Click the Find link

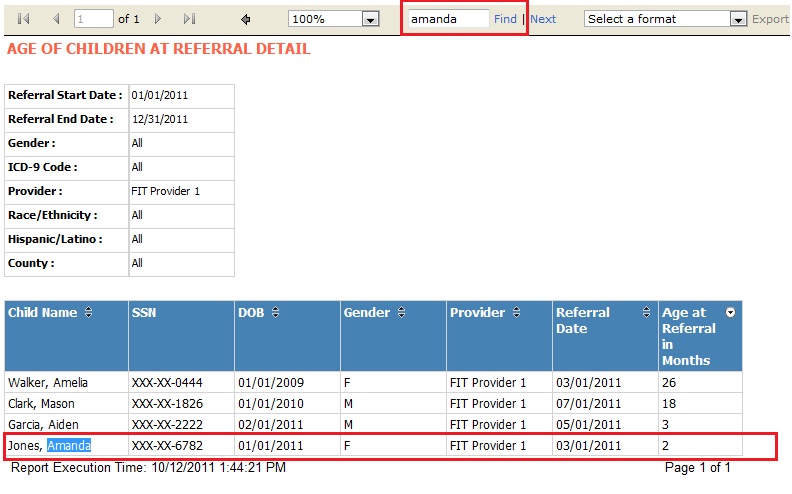point(505,19)
